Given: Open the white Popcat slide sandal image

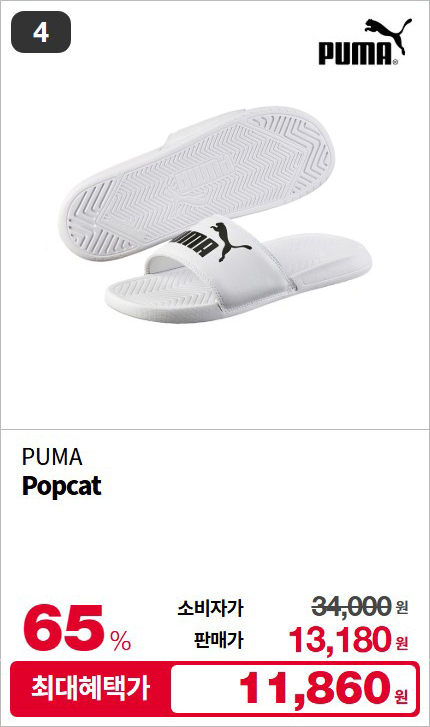Looking at the screenshot, I should coord(217,215).
